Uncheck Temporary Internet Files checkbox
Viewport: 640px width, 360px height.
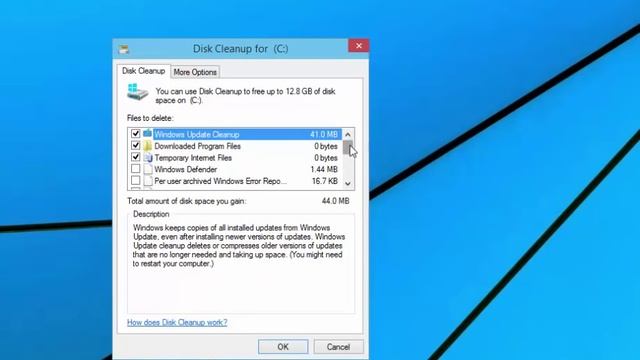coord(136,157)
